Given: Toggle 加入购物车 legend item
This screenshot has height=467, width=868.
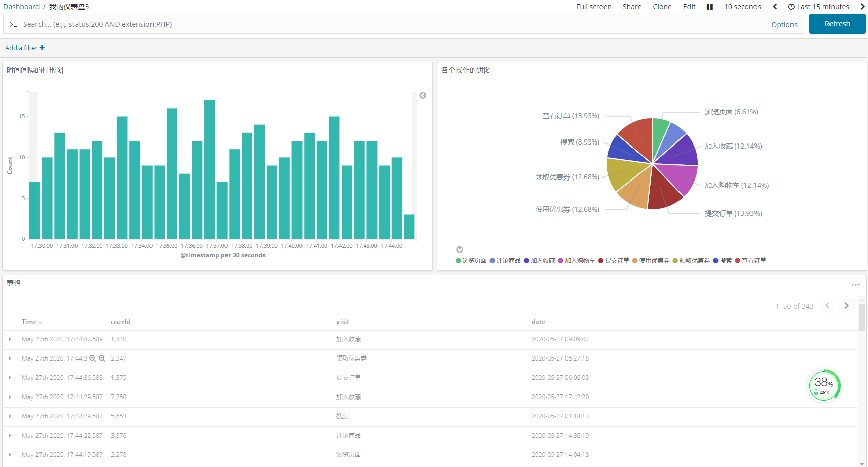Looking at the screenshot, I should (x=577, y=261).
